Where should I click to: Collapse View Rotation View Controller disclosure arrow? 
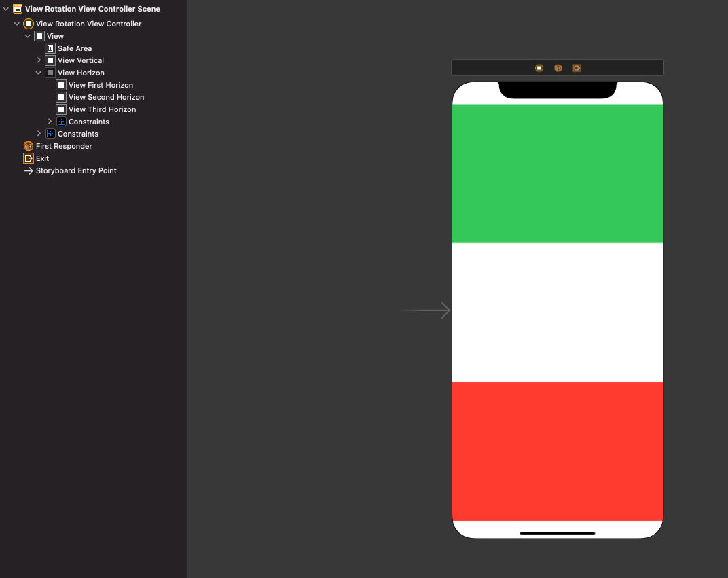(x=17, y=24)
